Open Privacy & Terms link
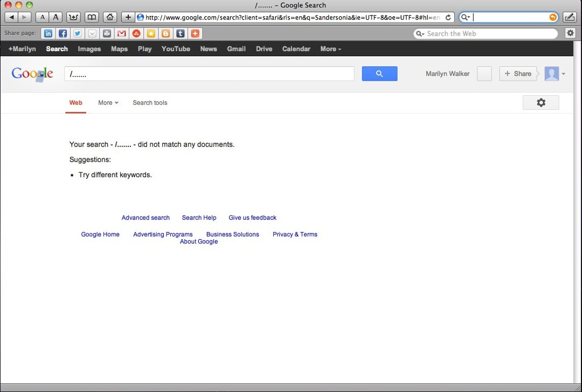This screenshot has width=582, height=392. [295, 234]
